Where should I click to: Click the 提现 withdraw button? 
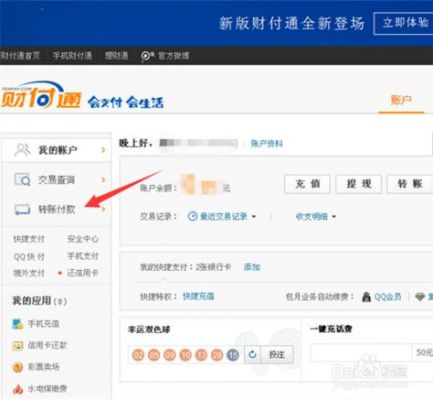359,184
